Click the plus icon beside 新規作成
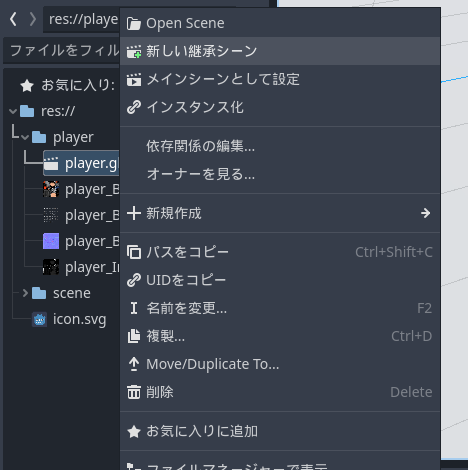Viewport: 468px width, 470px height. 134,213
